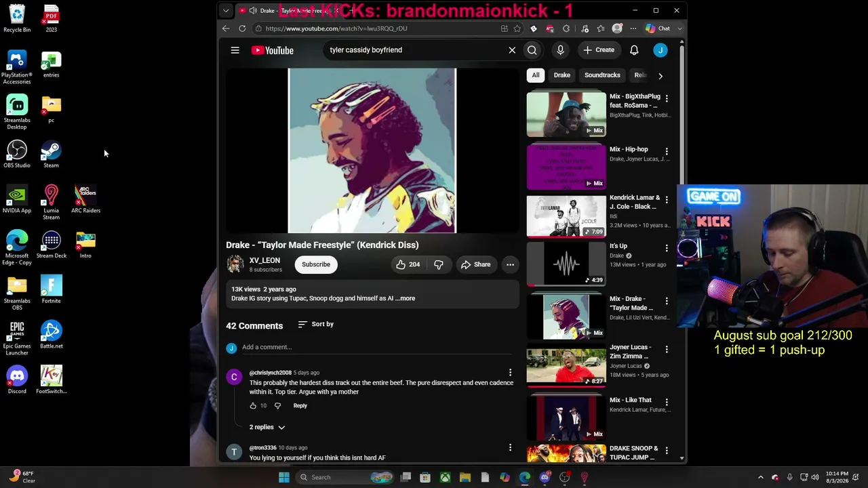Click the YouTube search input field

tap(414, 50)
